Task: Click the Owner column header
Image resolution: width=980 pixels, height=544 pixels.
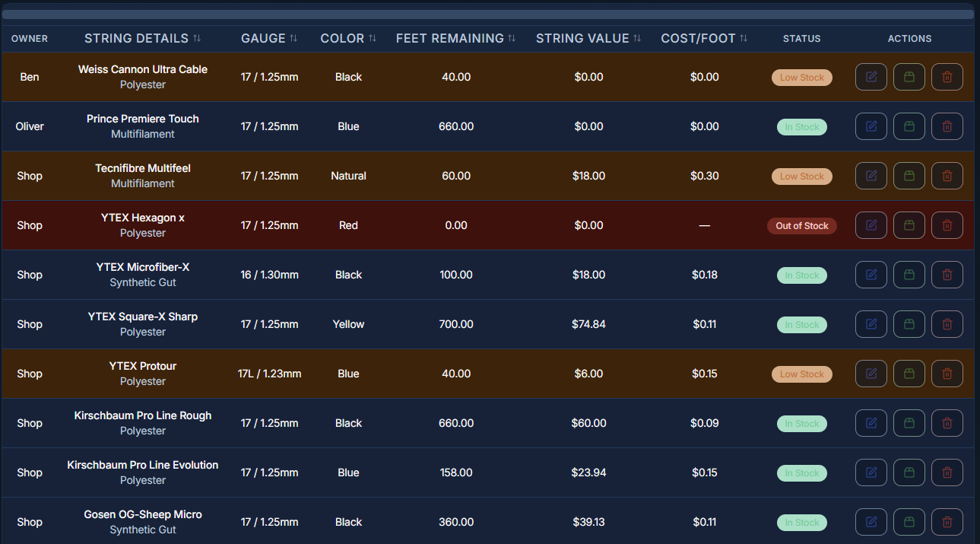Action: click(30, 39)
